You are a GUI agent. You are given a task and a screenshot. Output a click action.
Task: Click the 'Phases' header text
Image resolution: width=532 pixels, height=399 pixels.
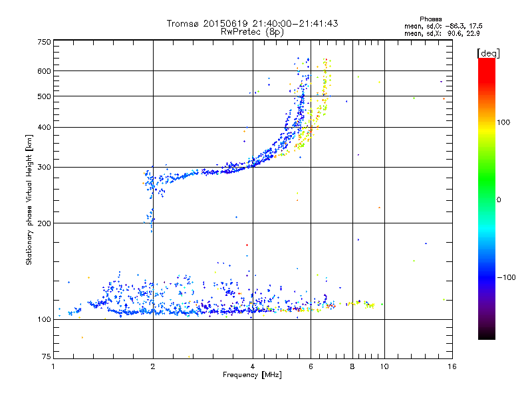430,19
